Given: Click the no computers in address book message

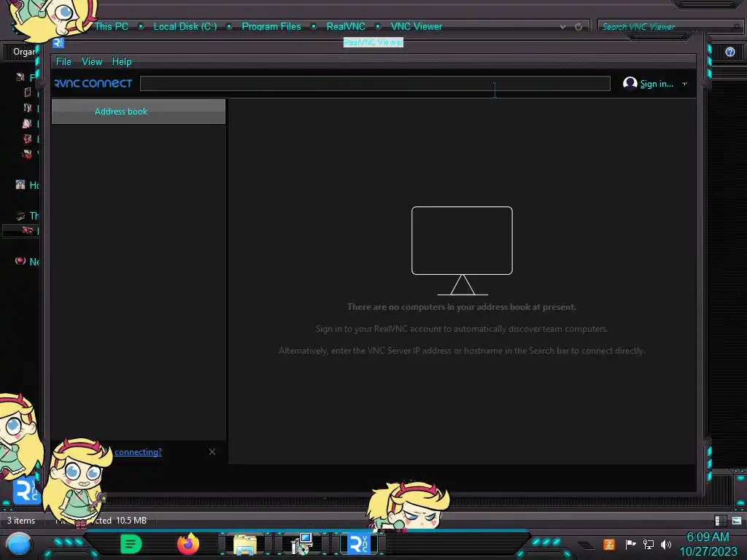Looking at the screenshot, I should click(462, 307).
